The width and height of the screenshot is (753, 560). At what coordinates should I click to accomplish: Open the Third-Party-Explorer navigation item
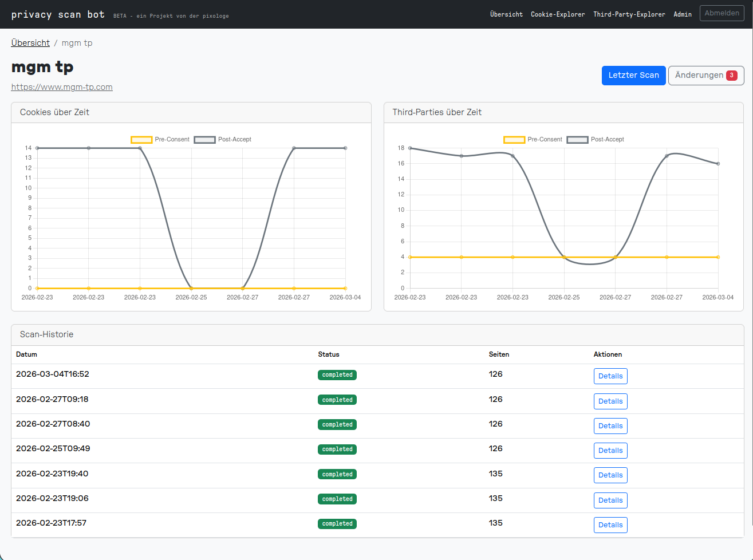coord(629,14)
